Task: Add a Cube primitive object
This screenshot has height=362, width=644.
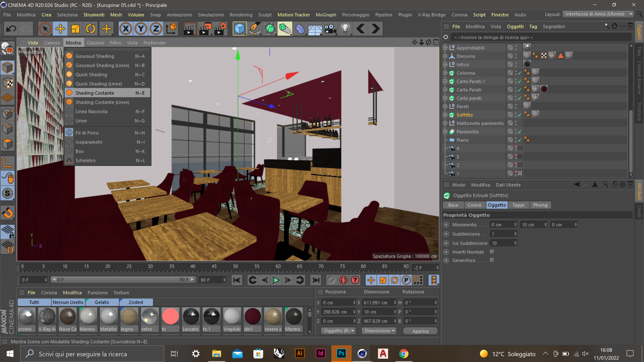Action: click(239, 29)
